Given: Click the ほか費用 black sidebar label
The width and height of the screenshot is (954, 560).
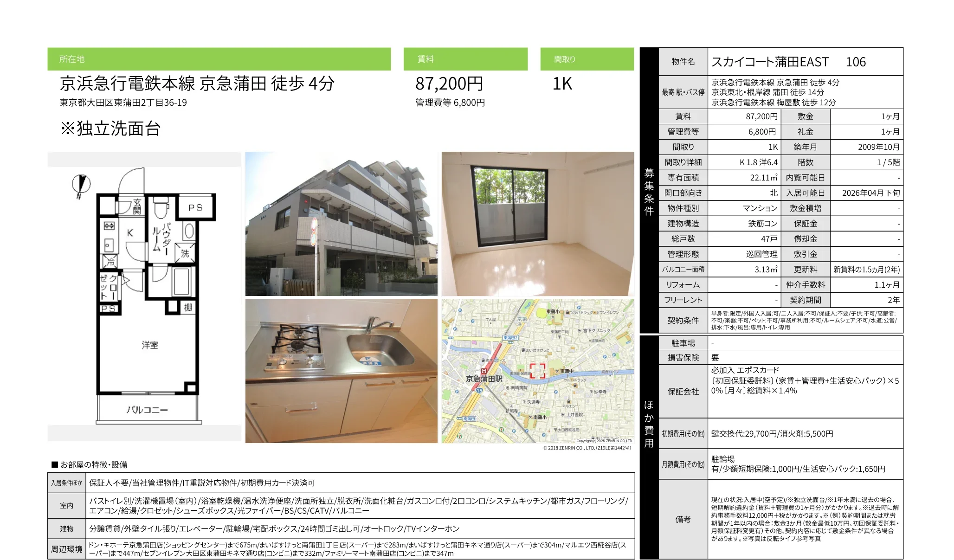Looking at the screenshot, I should coord(649,424).
